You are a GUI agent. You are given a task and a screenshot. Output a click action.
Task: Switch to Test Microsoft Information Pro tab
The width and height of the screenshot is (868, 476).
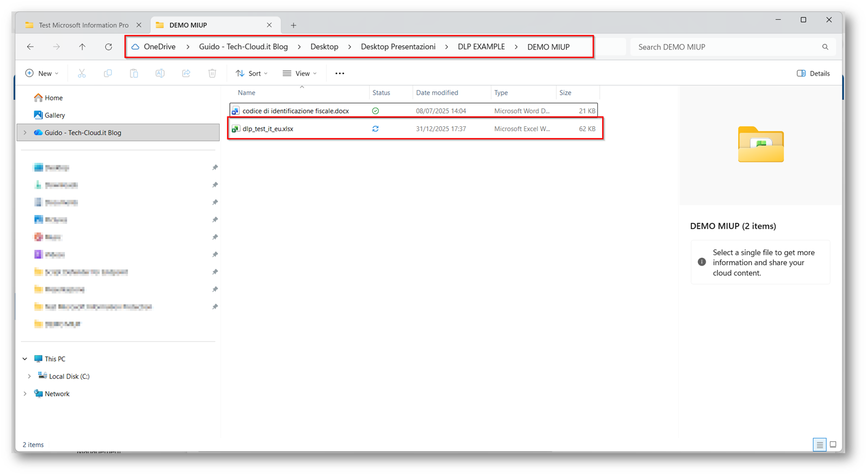pyautogui.click(x=83, y=25)
